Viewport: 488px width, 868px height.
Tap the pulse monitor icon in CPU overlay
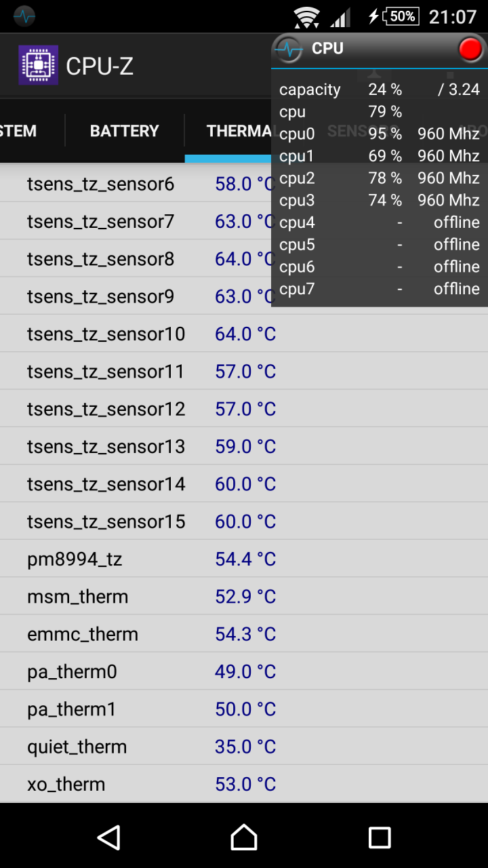tap(289, 50)
